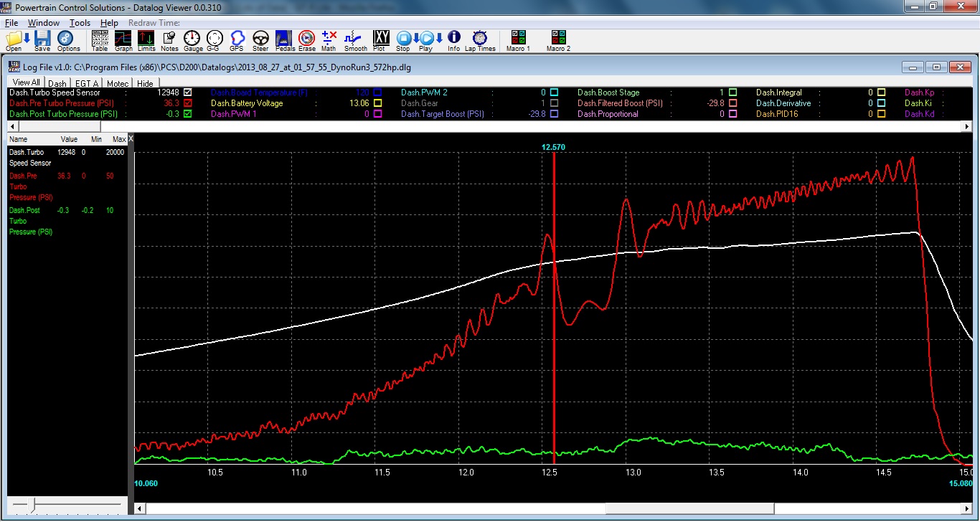Click the Limits toolbar icon
The image size is (980, 522).
point(146,39)
